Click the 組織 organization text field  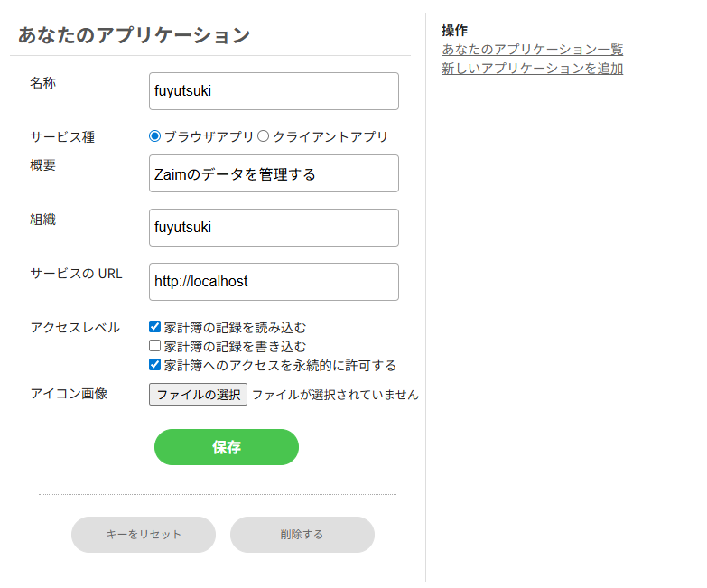point(274,228)
